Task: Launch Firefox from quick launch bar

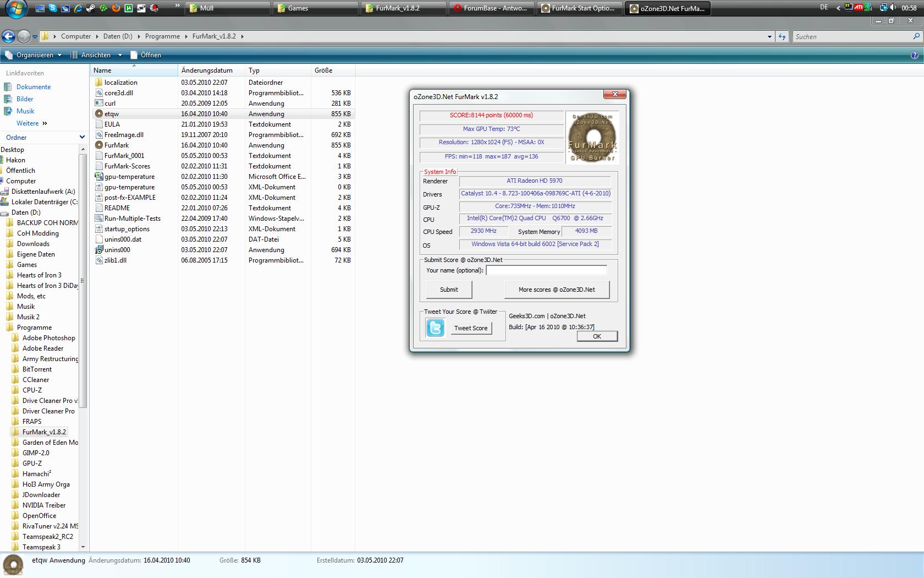Action: point(116,8)
